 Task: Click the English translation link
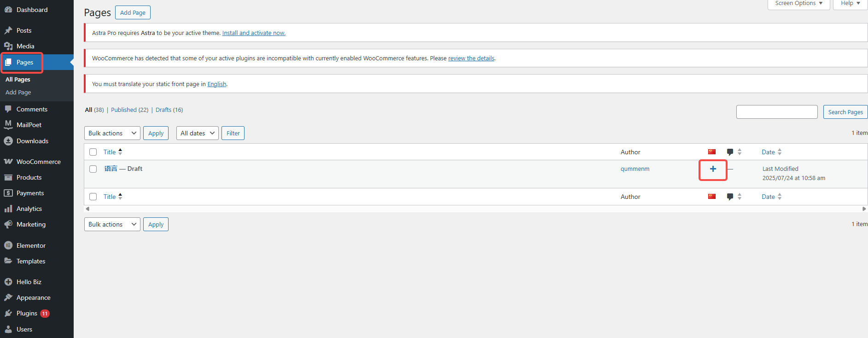(217, 84)
